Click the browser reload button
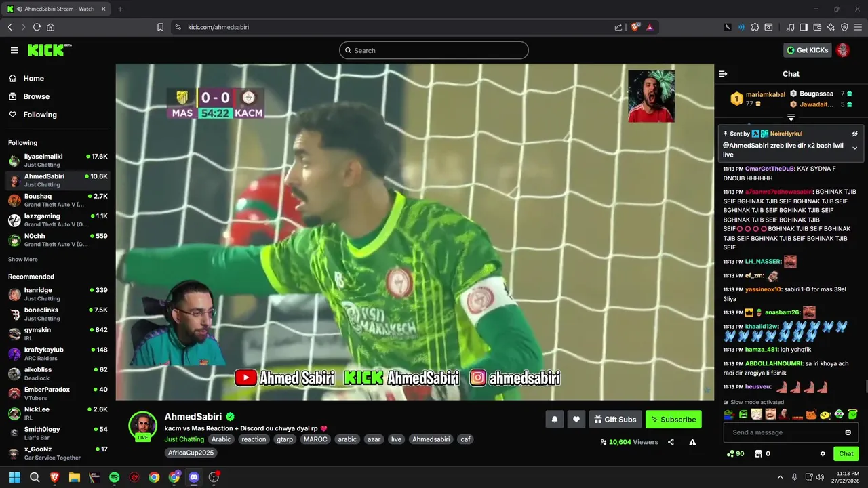Screen dimensions: 868x488 point(37,27)
